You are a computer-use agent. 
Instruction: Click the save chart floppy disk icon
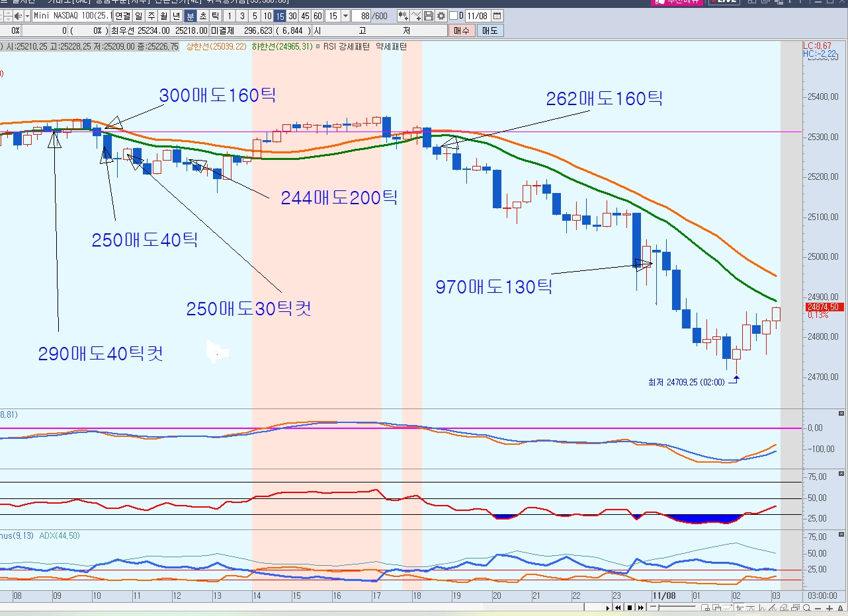[429, 15]
